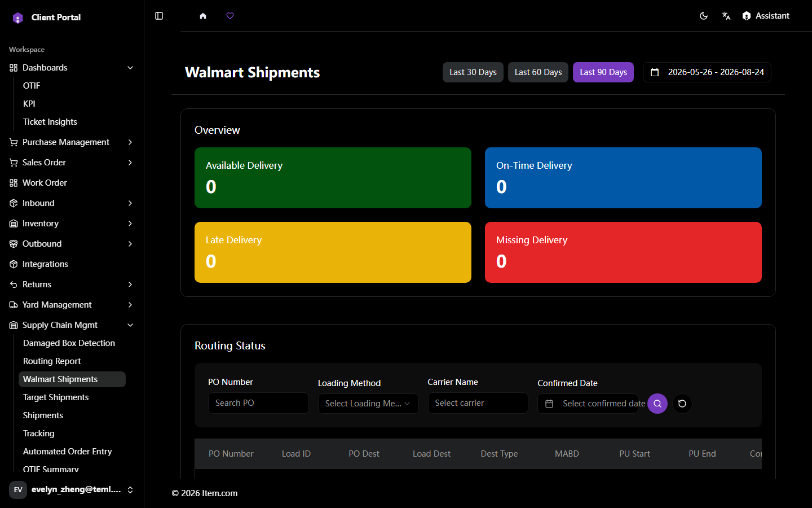Screen dimensions: 812x508
Task: Expand Purchase Management menu
Action: pyautogui.click(x=71, y=142)
